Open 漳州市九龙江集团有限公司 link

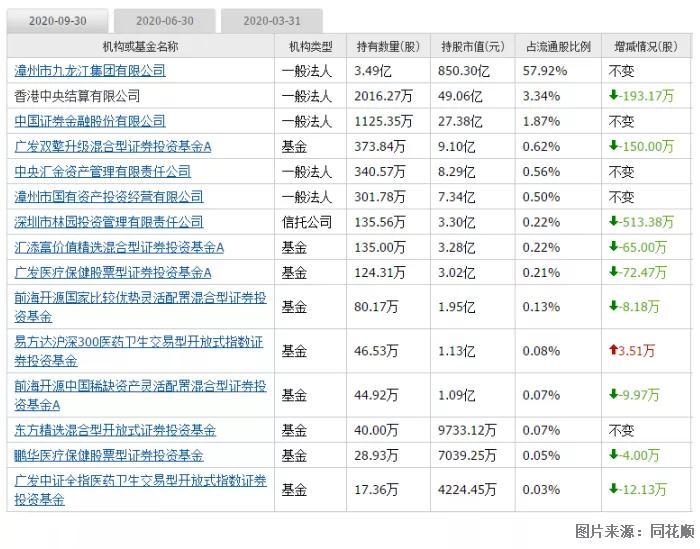tap(90, 71)
